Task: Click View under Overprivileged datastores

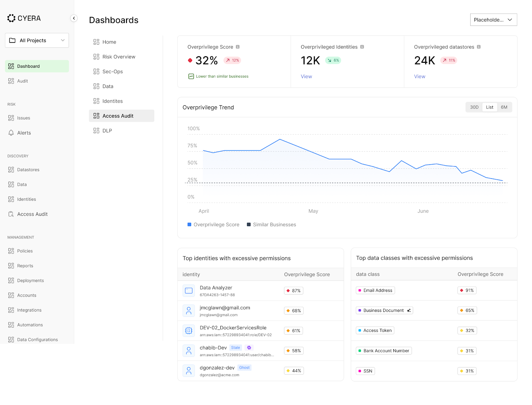Action: click(419, 76)
